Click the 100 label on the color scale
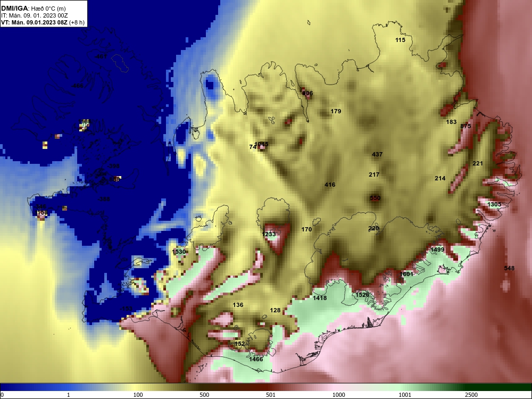 pyautogui.click(x=138, y=395)
